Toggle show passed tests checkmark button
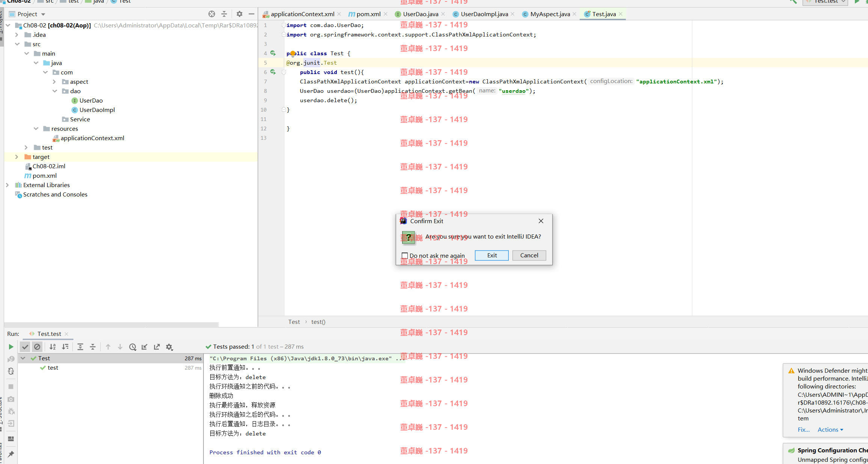The width and height of the screenshot is (868, 464). point(25,347)
